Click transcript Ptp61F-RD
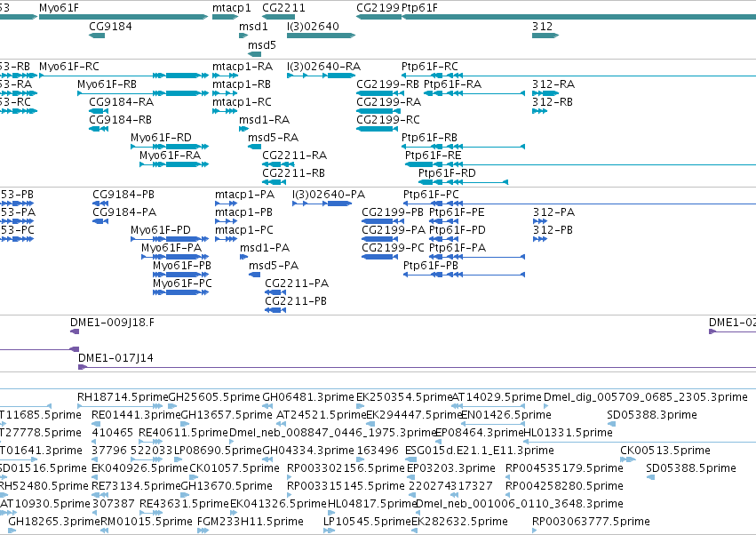 (x=464, y=182)
